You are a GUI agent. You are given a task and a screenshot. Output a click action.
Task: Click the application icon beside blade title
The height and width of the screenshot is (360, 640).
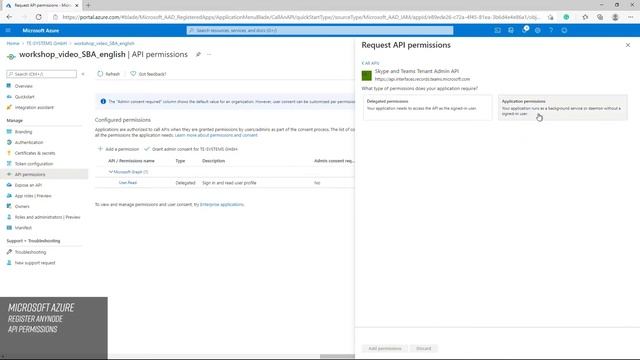[x=11, y=56]
